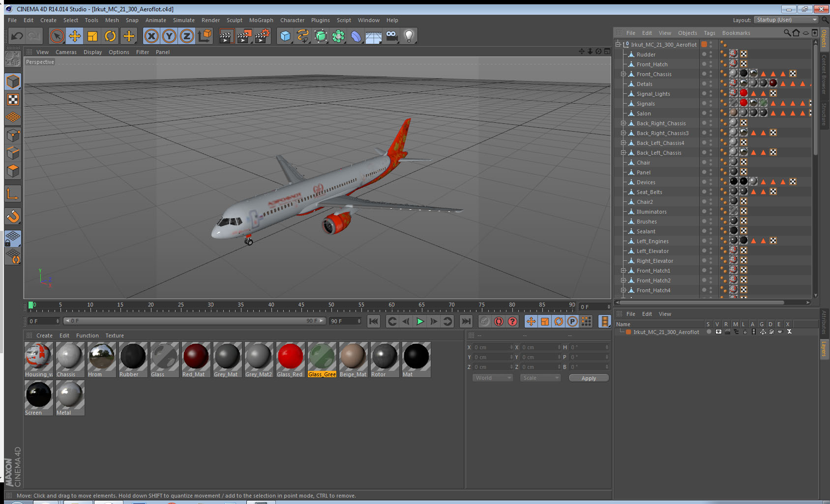Select the Rotate tool icon
Image resolution: width=830 pixels, height=504 pixels.
click(x=110, y=36)
